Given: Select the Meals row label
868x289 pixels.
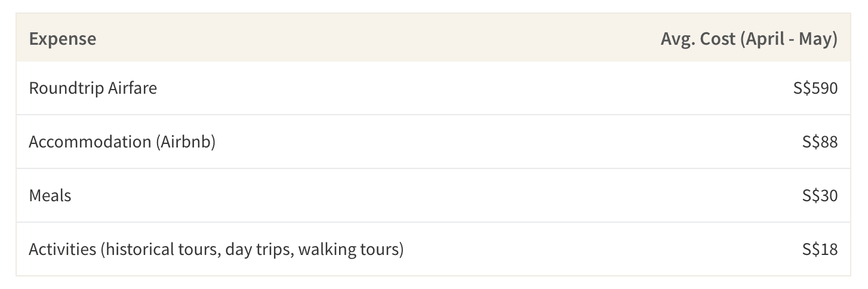Looking at the screenshot, I should pos(50,196).
